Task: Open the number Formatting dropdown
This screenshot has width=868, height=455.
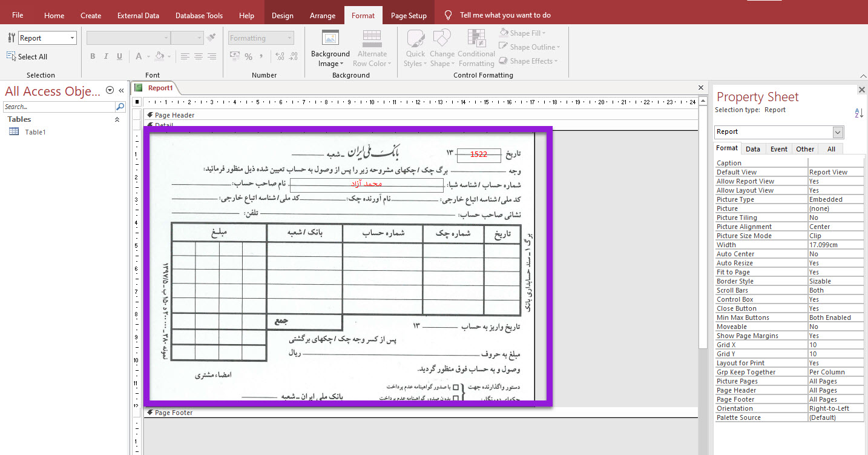Action: 290,38
